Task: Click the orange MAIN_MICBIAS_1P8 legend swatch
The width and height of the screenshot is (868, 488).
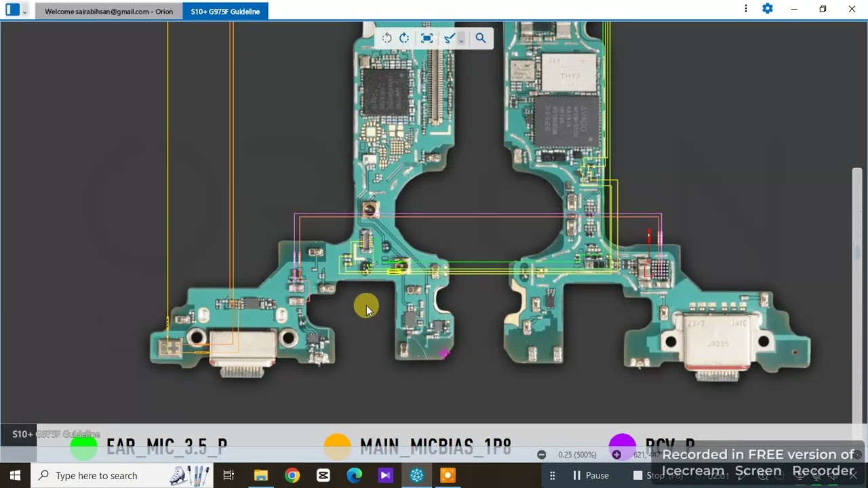Action: click(337, 447)
